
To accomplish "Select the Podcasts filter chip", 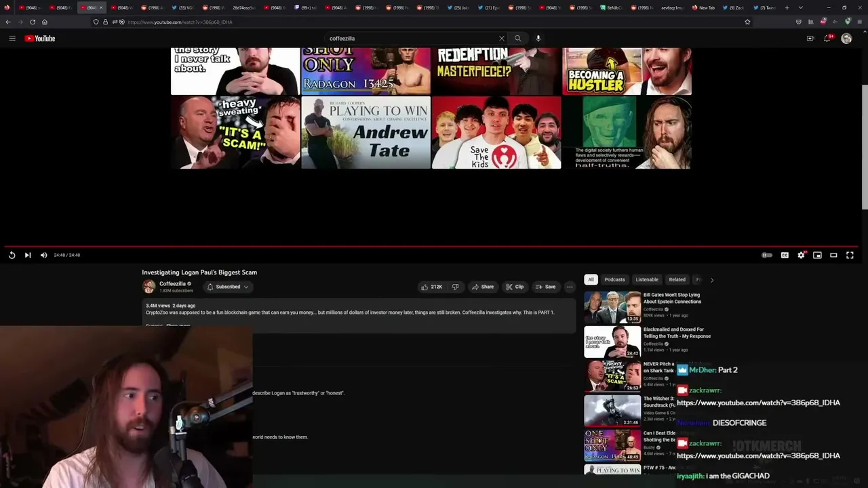I will (614, 279).
